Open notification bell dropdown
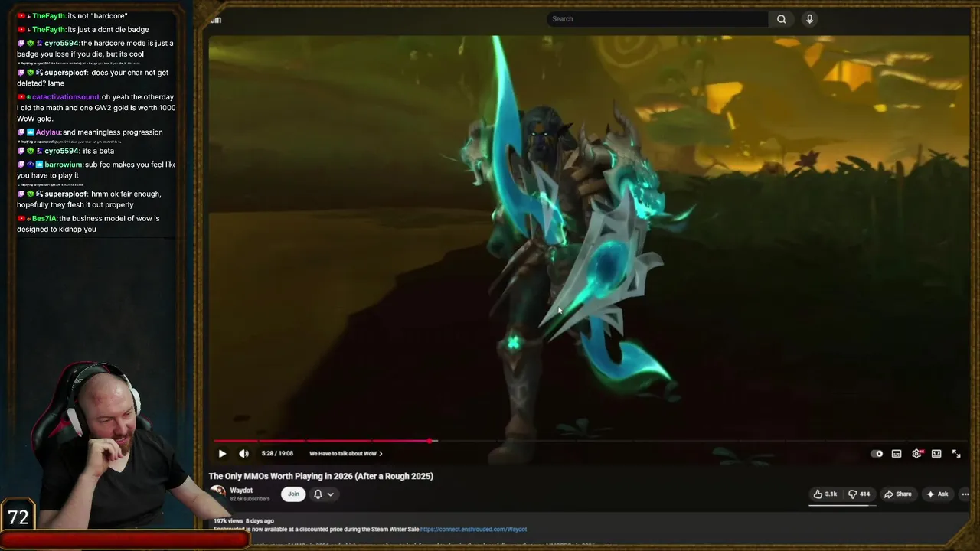Image resolution: width=980 pixels, height=551 pixels. pyautogui.click(x=323, y=494)
